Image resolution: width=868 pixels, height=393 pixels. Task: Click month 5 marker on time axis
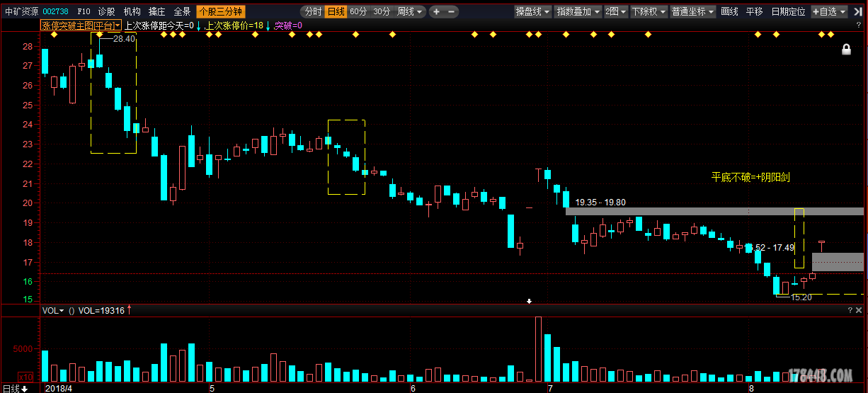pos(212,388)
